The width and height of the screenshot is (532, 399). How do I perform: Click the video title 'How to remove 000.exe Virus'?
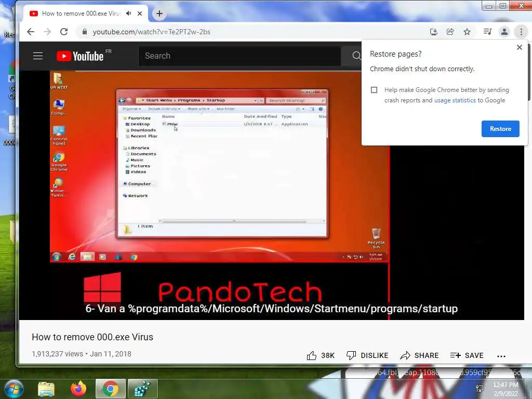(92, 337)
